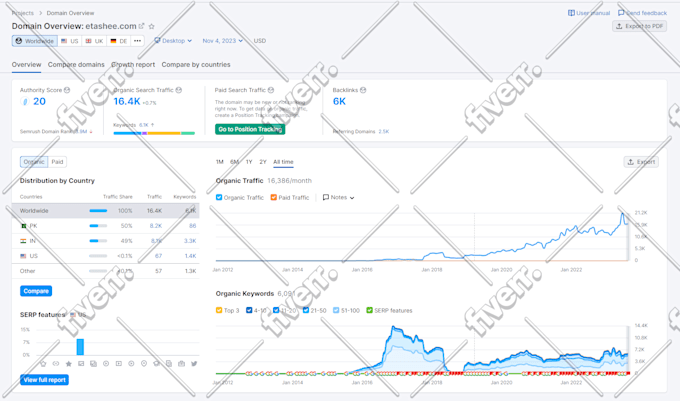The width and height of the screenshot is (680, 401).
Task: Toggle the Paid Traffic checkbox
Action: [x=274, y=197]
